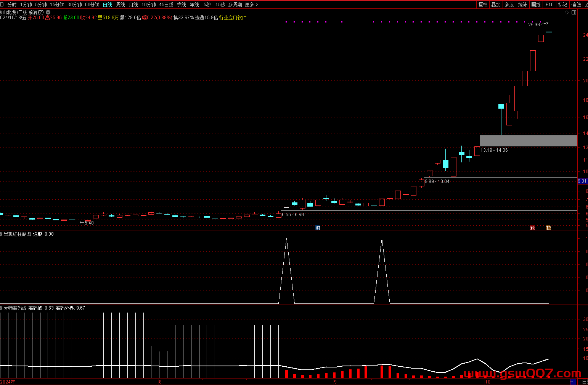The image size is (588, 385).
Task: Click the 涨 marker below the candles
Action: click(x=532, y=228)
